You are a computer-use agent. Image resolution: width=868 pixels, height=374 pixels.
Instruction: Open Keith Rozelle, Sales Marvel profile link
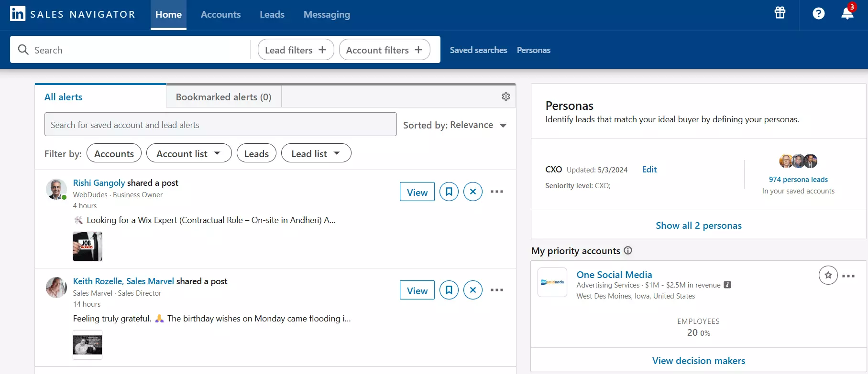click(x=123, y=281)
